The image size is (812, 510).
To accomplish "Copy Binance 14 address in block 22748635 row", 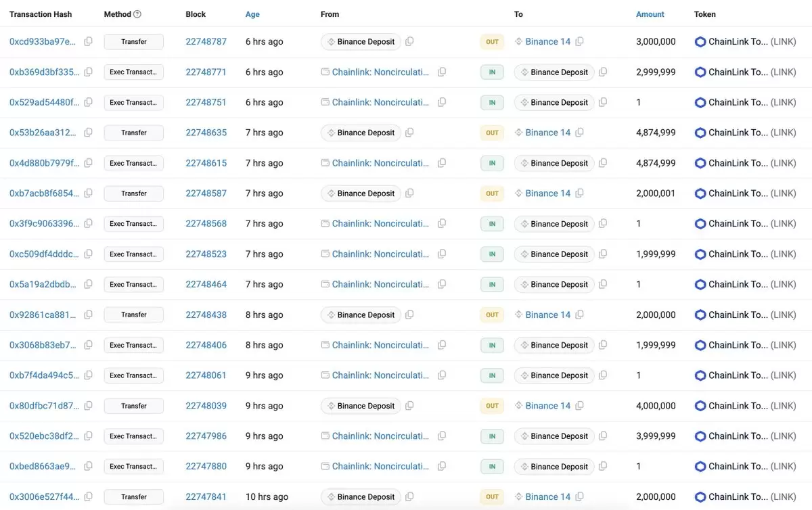I will pos(579,133).
